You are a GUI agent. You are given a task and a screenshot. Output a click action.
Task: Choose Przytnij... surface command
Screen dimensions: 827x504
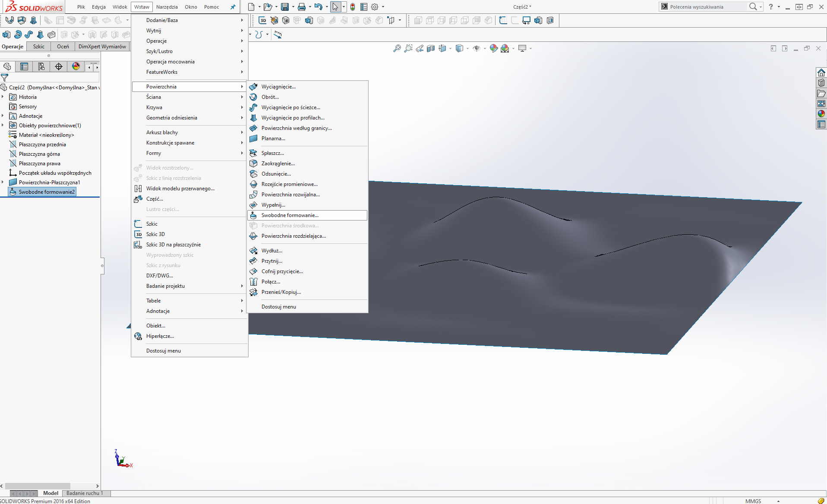307,261
